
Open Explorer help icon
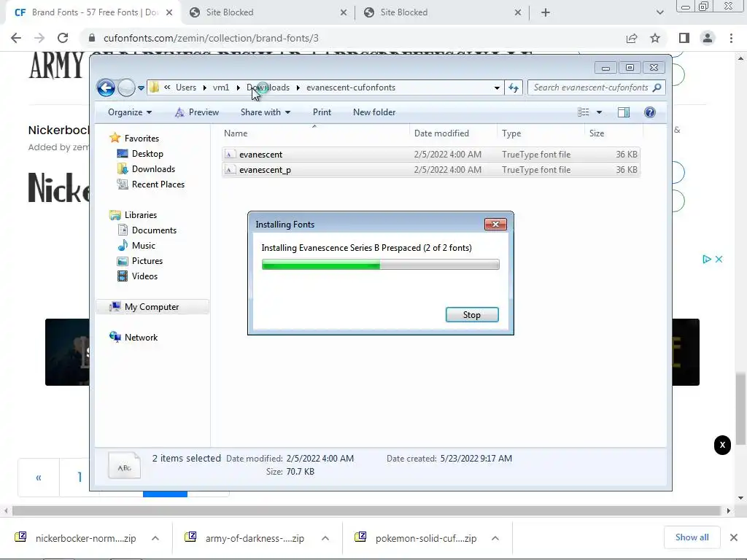pos(650,112)
